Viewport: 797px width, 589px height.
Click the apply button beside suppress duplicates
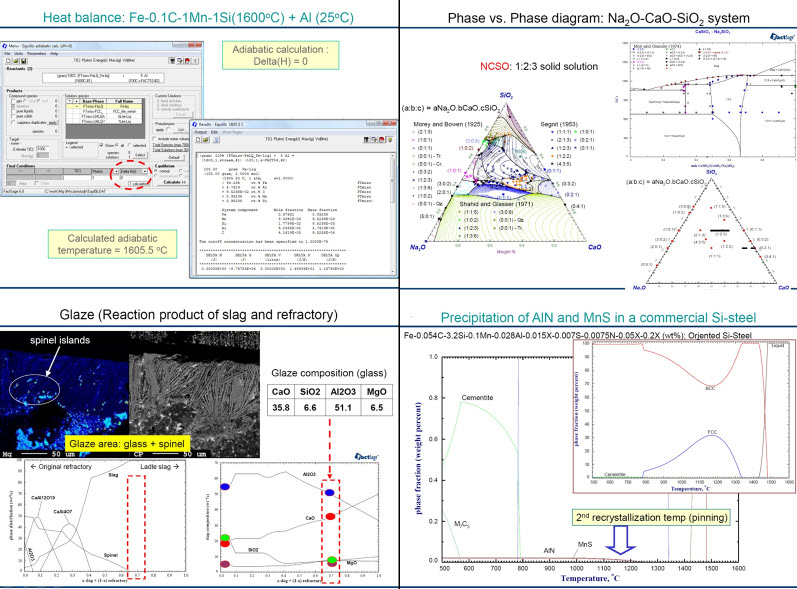coord(53,122)
